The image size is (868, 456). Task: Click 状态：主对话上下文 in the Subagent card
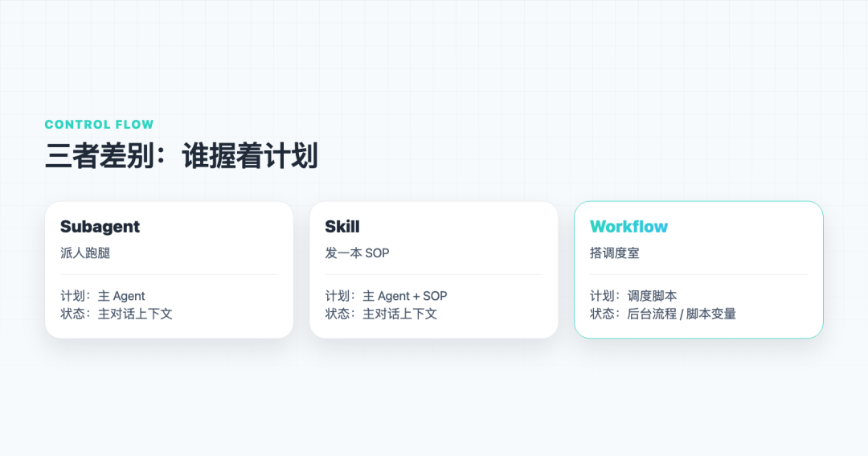[x=117, y=314]
